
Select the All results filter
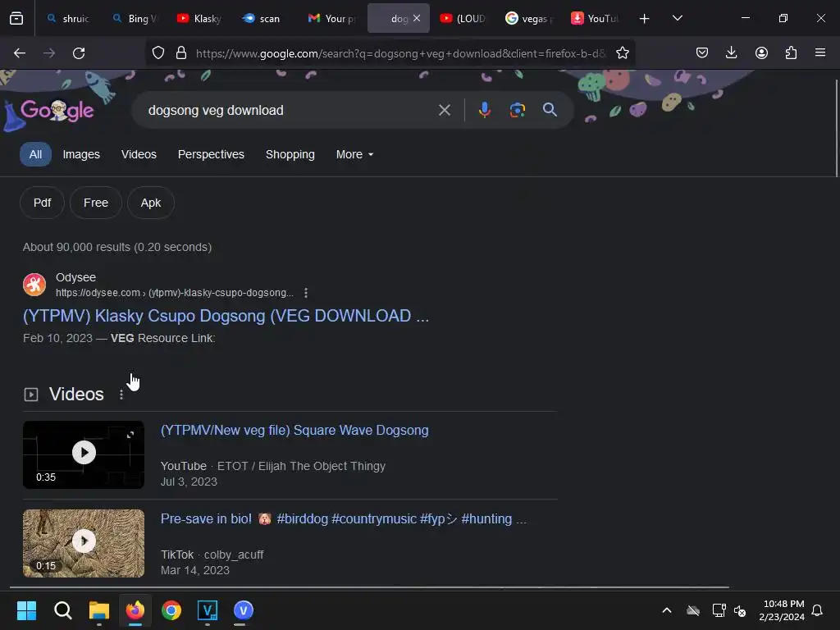point(35,154)
